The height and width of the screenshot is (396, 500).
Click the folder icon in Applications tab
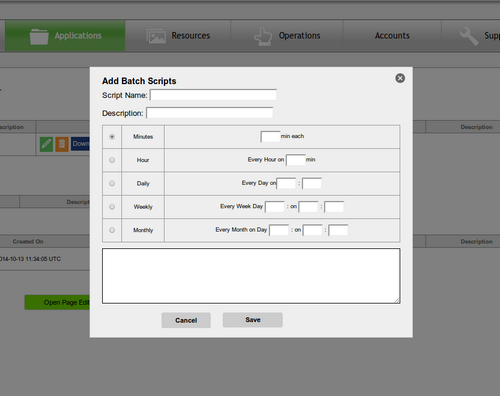pyautogui.click(x=39, y=36)
